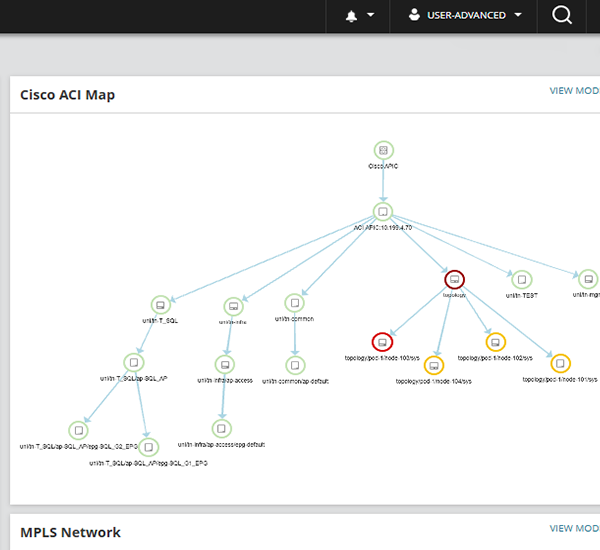Click the search magnifier icon
Screen dimensions: 600x550
pyautogui.click(x=562, y=15)
